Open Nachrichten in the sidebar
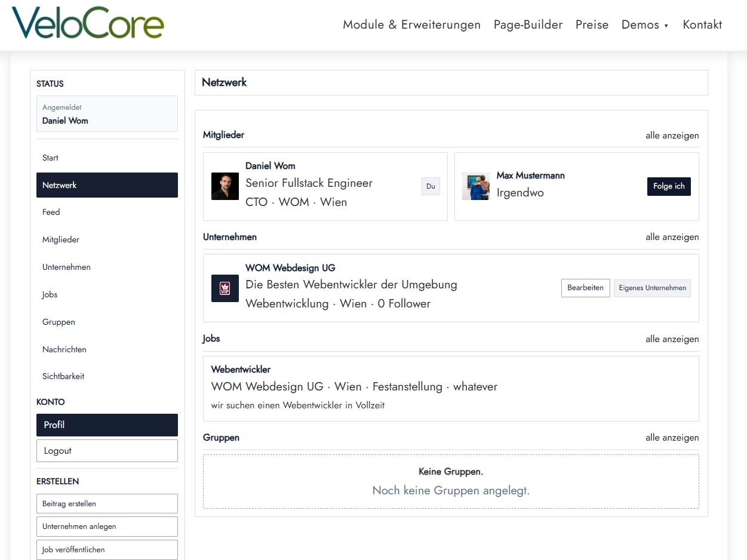Viewport: 747px width, 560px height. point(107,349)
